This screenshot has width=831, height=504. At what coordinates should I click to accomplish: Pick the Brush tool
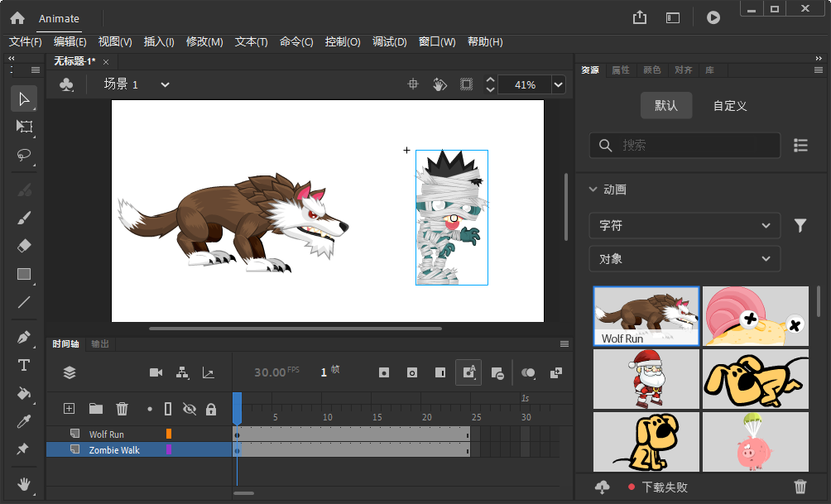click(x=23, y=217)
